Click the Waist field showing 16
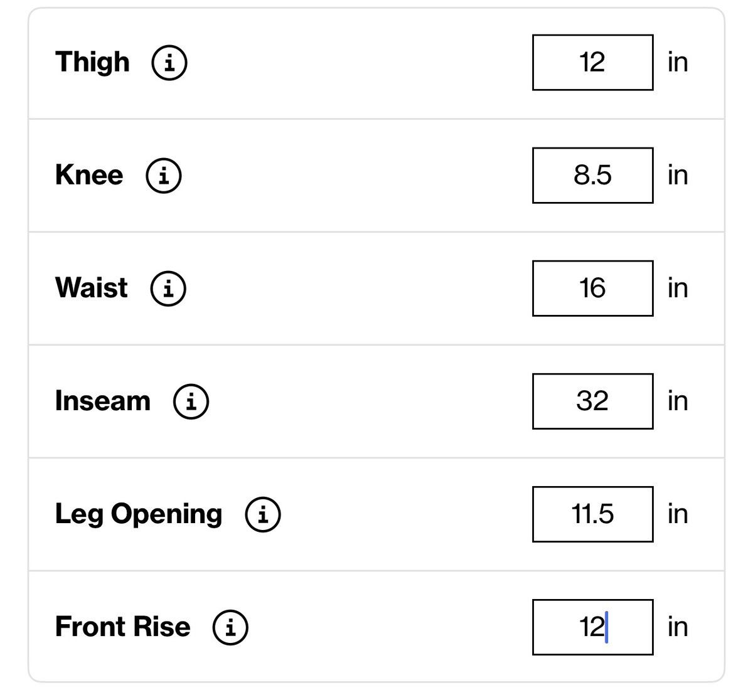Image resolution: width=753 pixels, height=700 pixels. [593, 289]
